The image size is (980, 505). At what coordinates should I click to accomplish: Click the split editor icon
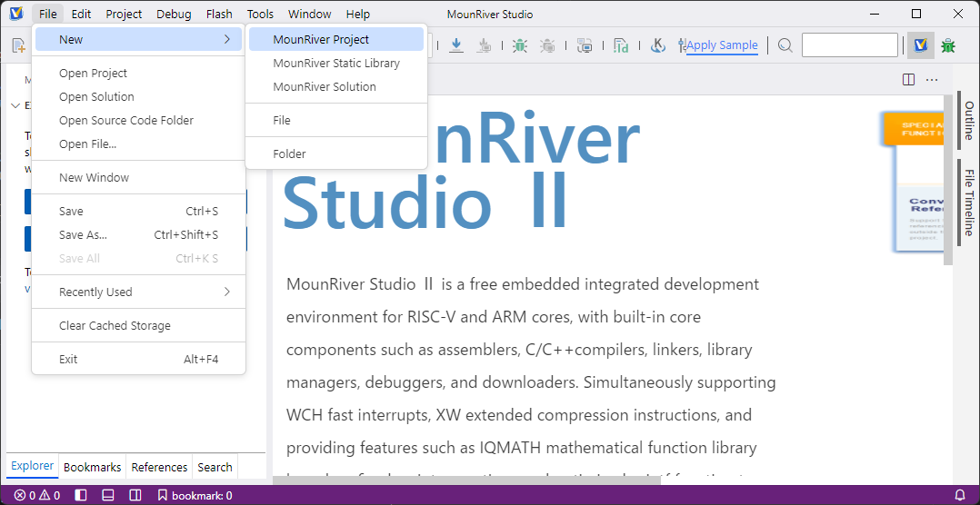point(908,80)
